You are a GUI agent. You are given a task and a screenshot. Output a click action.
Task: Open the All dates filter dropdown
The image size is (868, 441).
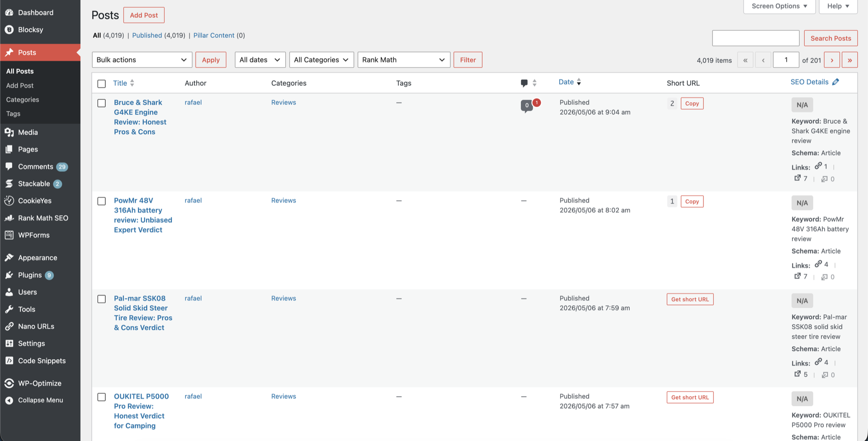pyautogui.click(x=260, y=60)
